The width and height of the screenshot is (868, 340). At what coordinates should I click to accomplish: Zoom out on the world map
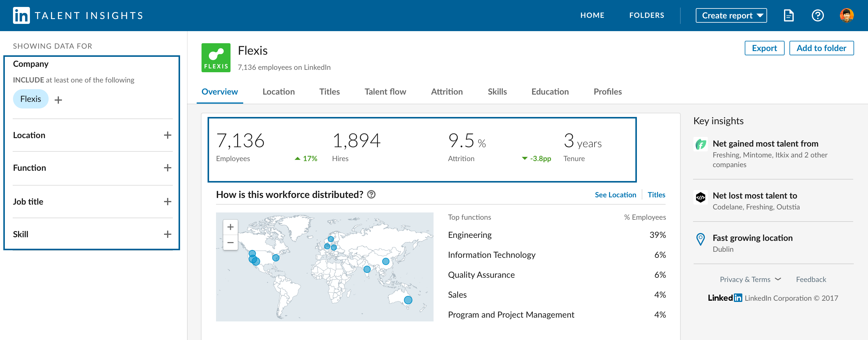click(x=231, y=243)
